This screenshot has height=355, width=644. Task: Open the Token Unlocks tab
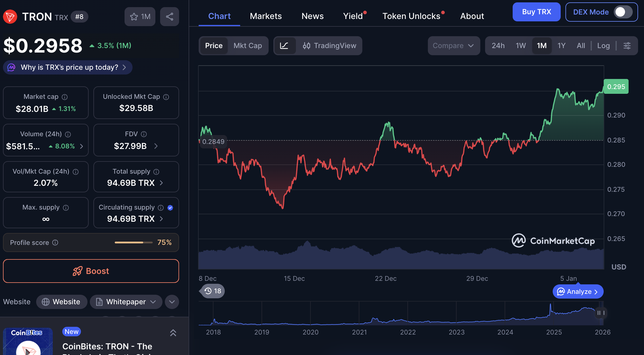click(411, 16)
